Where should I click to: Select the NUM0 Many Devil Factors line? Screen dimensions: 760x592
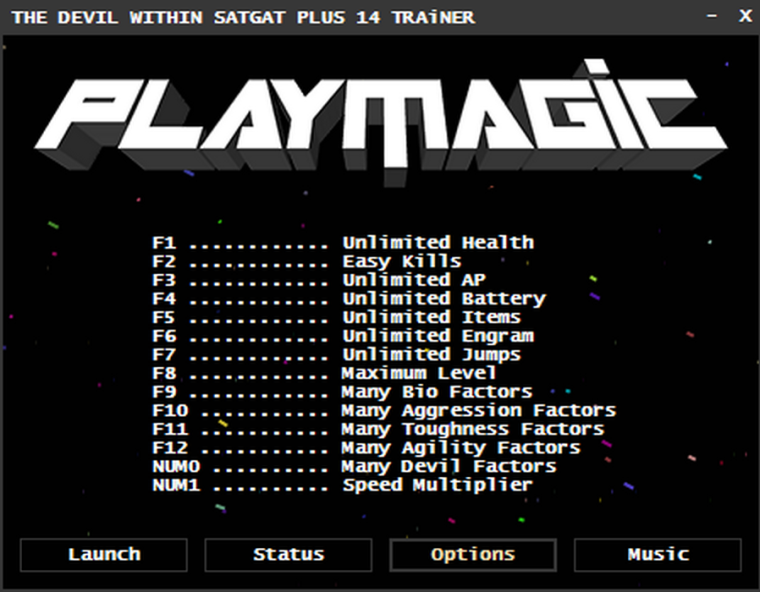click(354, 466)
